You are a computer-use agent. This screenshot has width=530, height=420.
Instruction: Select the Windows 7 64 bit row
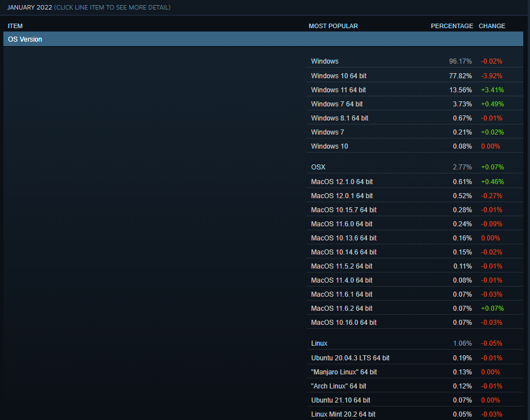415,104
